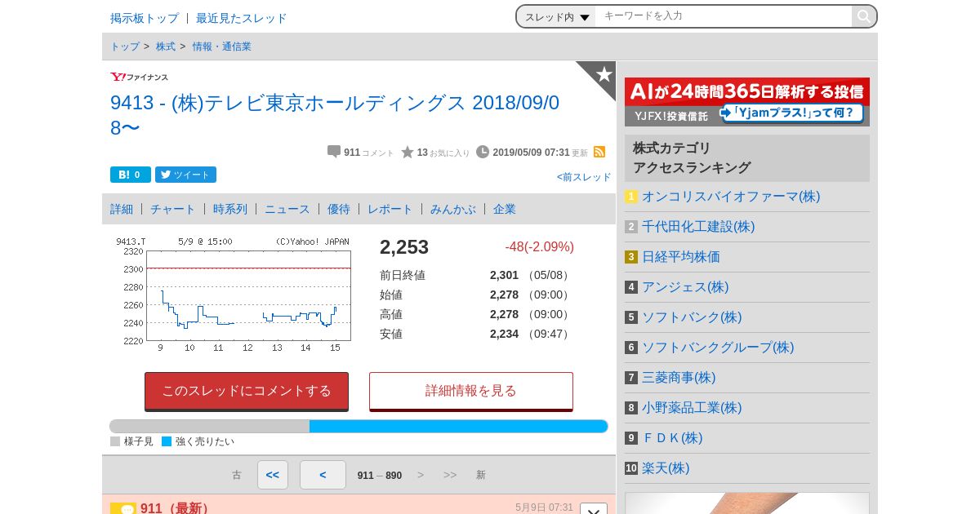Go to <前スレッド link
Screen dimensions: 980x514
(584, 177)
